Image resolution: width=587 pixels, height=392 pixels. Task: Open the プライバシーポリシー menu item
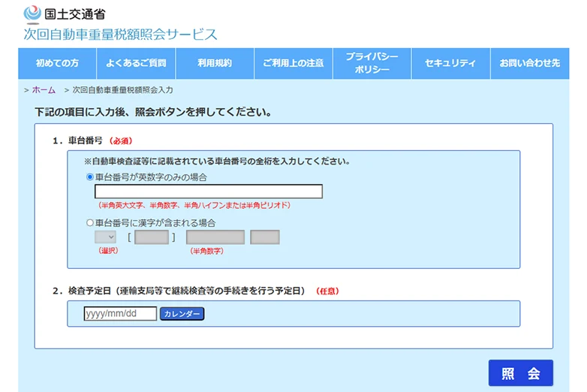tap(372, 63)
